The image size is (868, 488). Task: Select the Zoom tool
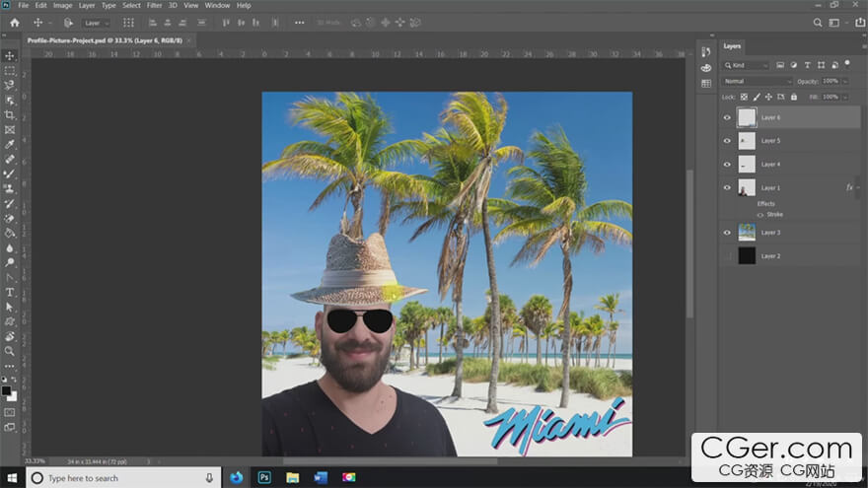[x=10, y=350]
